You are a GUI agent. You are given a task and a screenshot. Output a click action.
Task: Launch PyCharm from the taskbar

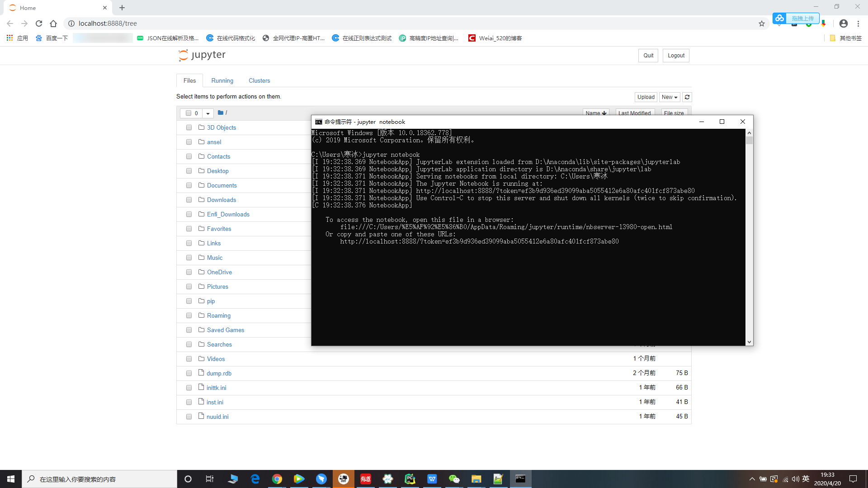click(x=410, y=479)
